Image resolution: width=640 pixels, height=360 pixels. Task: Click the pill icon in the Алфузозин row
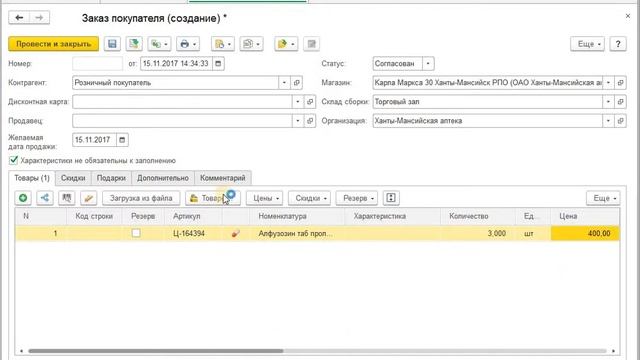pyautogui.click(x=236, y=233)
